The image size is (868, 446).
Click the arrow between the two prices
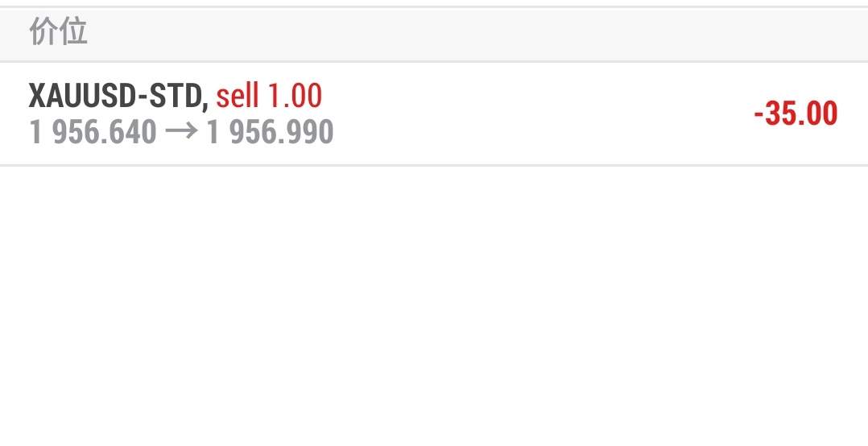tap(182, 132)
